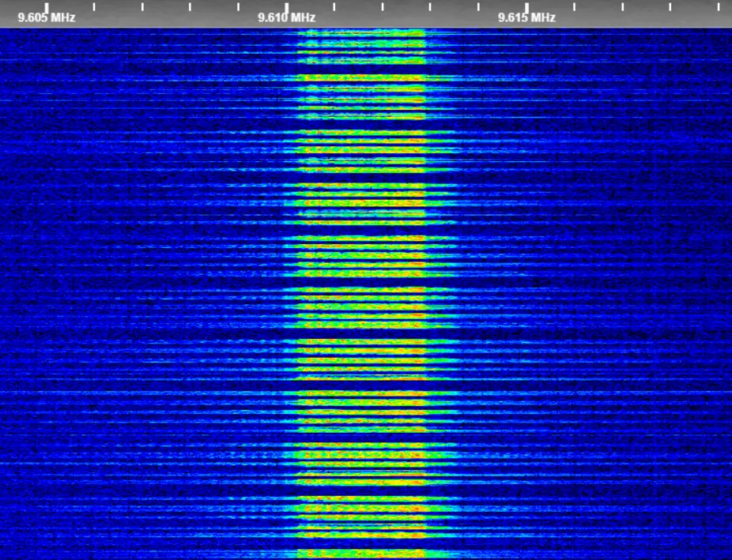732x560 pixels.
Task: Select third tick right of 9.610 MHz
Action: point(431,6)
